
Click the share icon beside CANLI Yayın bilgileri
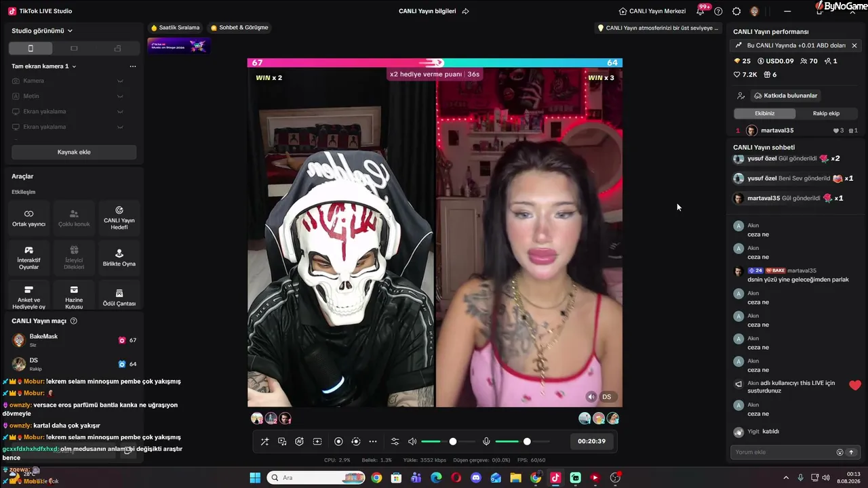465,11
